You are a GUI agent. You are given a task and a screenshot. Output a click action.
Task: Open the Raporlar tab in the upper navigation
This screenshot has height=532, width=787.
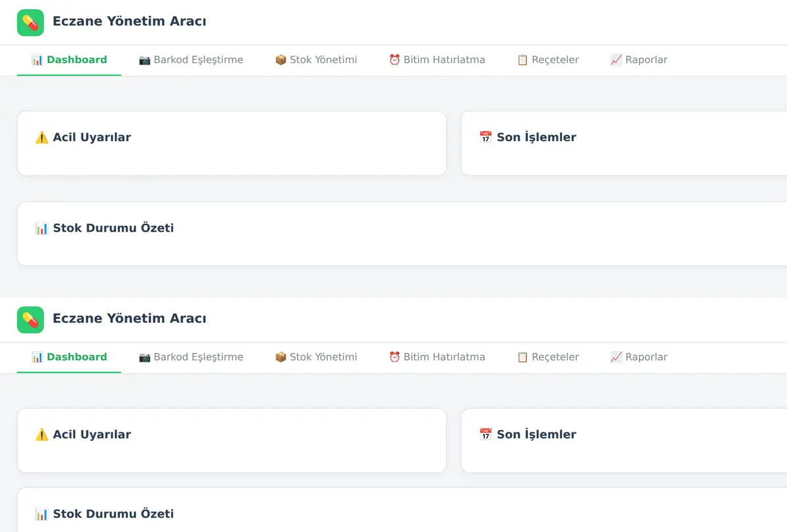tap(639, 60)
